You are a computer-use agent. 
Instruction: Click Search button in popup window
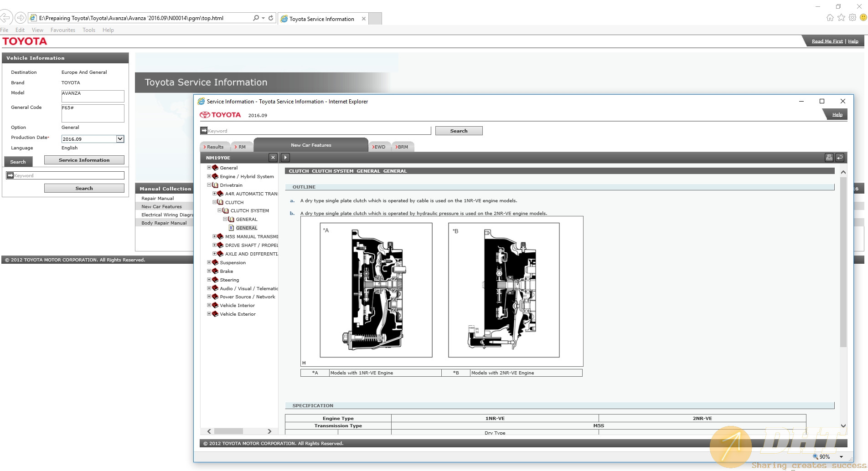tap(459, 131)
